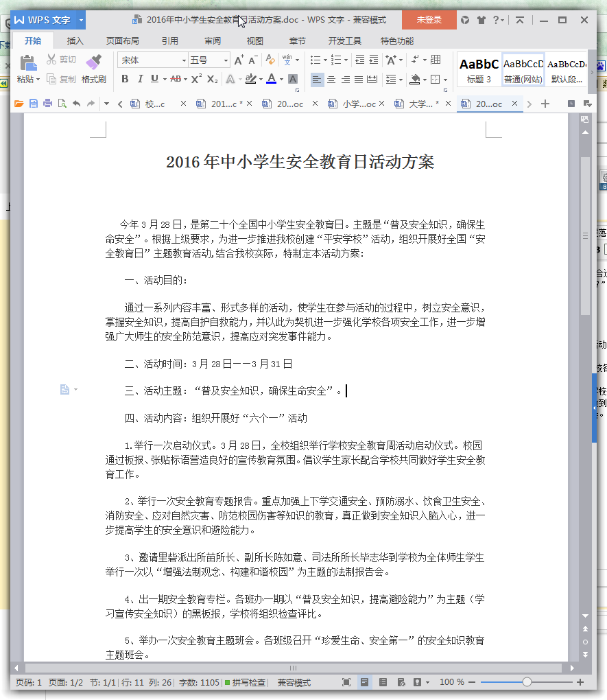The image size is (607, 700).
Task: Open print preview from quick access toolbar
Action: pos(62,104)
